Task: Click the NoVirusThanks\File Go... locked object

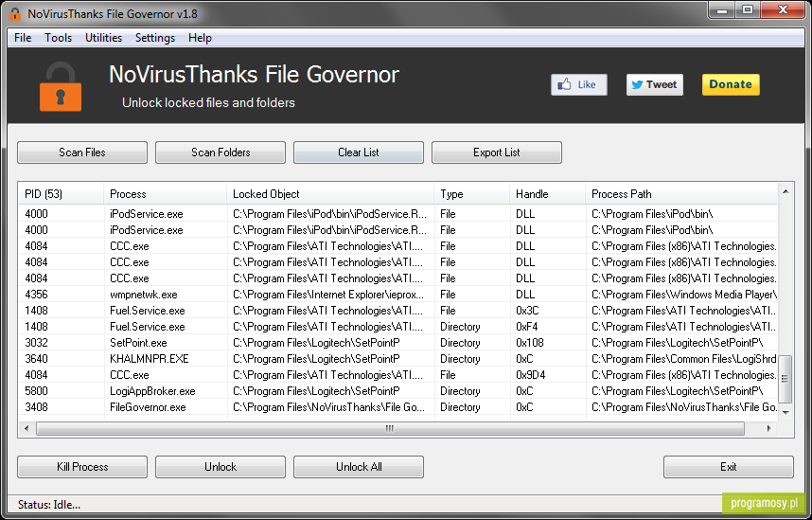Action: [x=328, y=407]
